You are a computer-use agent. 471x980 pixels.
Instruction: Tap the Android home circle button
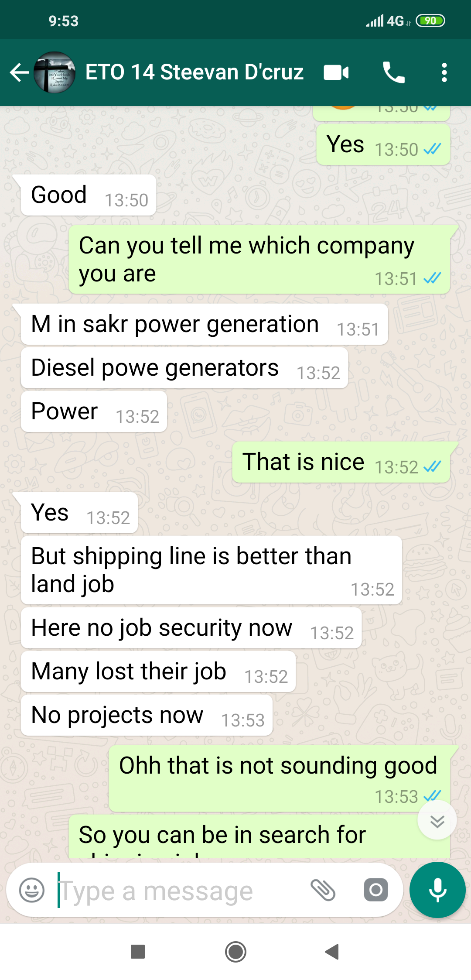tap(235, 952)
